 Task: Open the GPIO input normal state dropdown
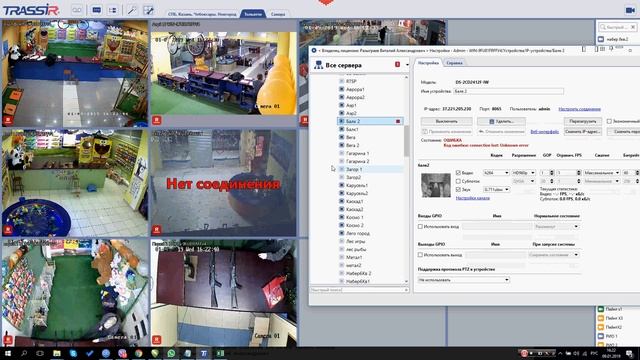pos(557,226)
